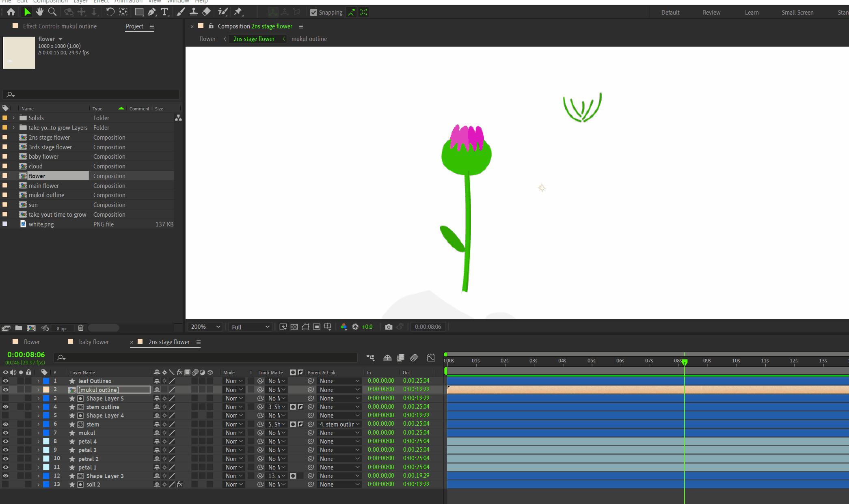Toggle the Snapping checkbox

click(313, 13)
